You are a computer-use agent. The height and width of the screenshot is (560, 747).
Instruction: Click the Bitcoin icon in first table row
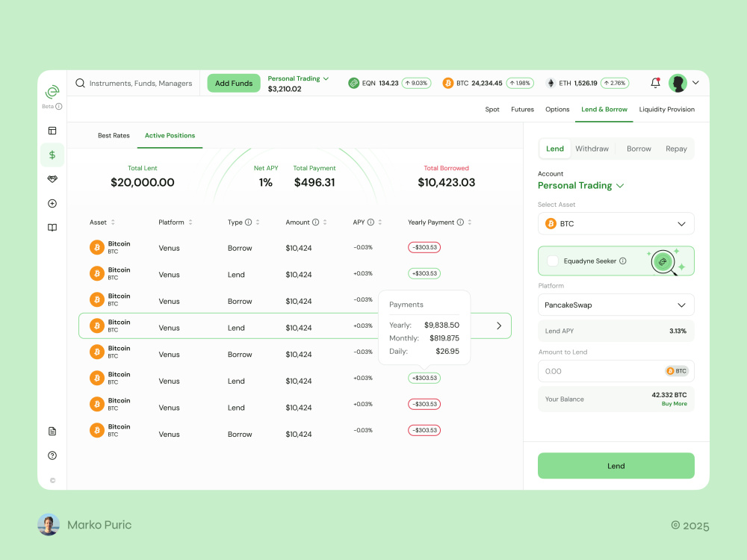[x=96, y=247]
